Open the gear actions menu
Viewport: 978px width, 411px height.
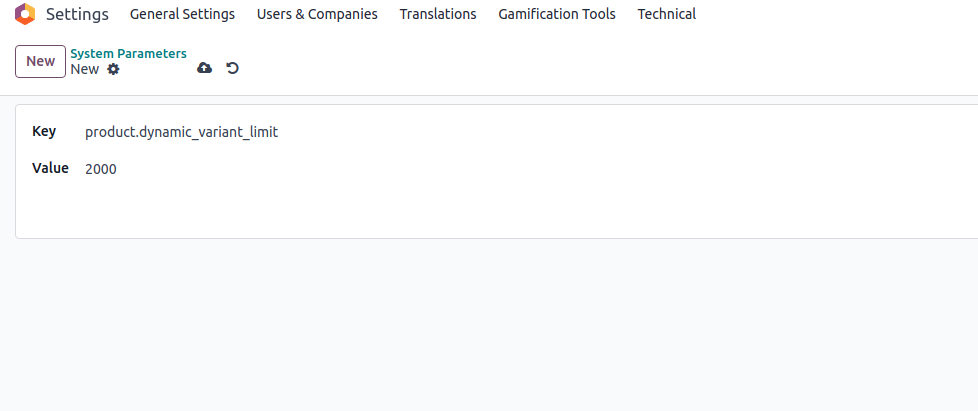[x=113, y=69]
